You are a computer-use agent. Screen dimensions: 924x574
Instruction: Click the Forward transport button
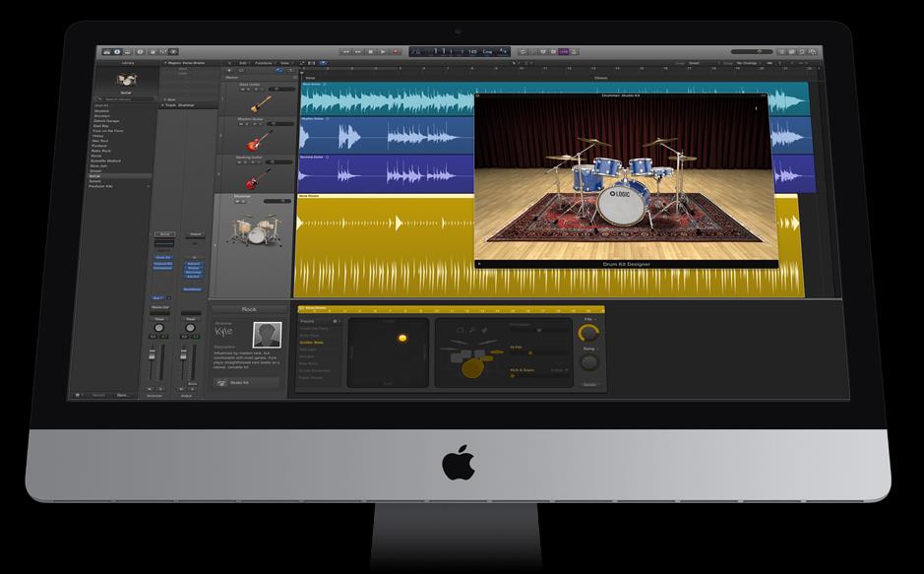pyautogui.click(x=358, y=52)
